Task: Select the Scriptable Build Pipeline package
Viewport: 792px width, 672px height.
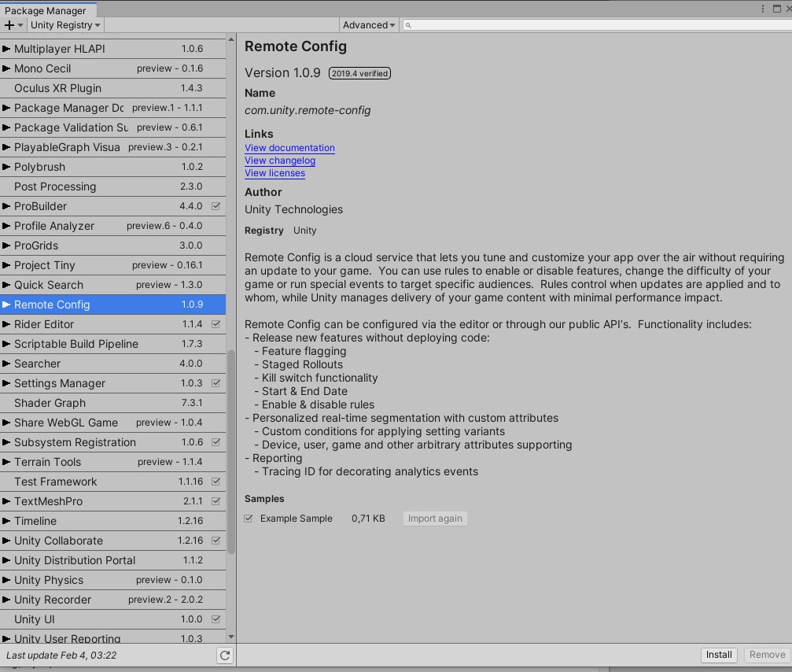Action: (x=112, y=344)
